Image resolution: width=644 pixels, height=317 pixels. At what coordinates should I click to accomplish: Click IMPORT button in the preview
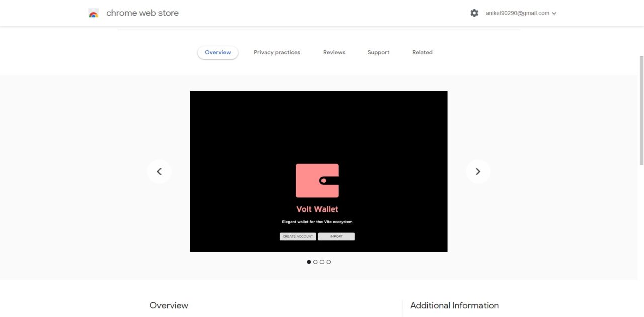[336, 236]
